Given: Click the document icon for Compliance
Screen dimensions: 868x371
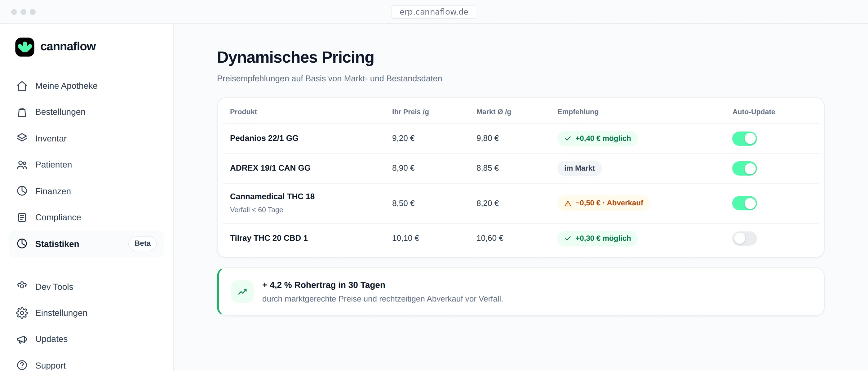Looking at the screenshot, I should [22, 217].
